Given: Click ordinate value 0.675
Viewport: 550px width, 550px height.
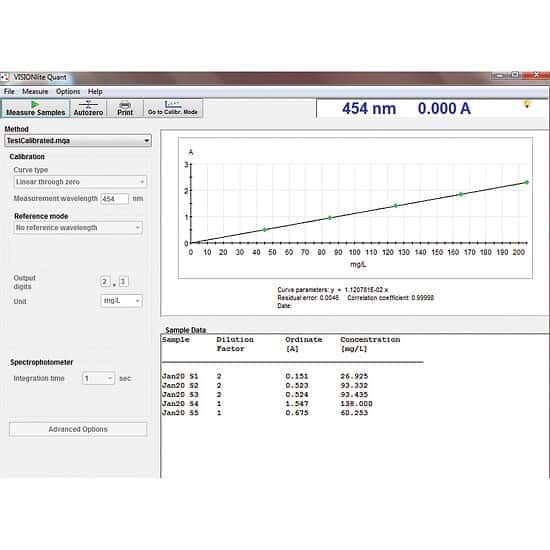Looking at the screenshot, I should (297, 413).
